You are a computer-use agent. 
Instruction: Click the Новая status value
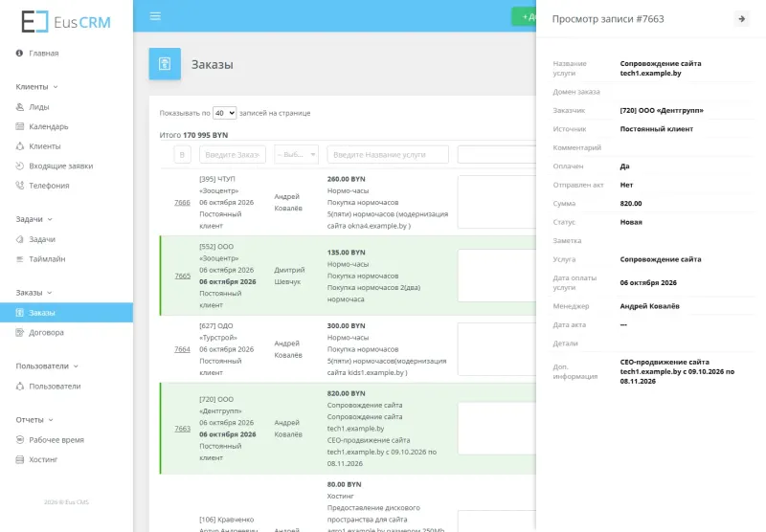click(x=631, y=222)
